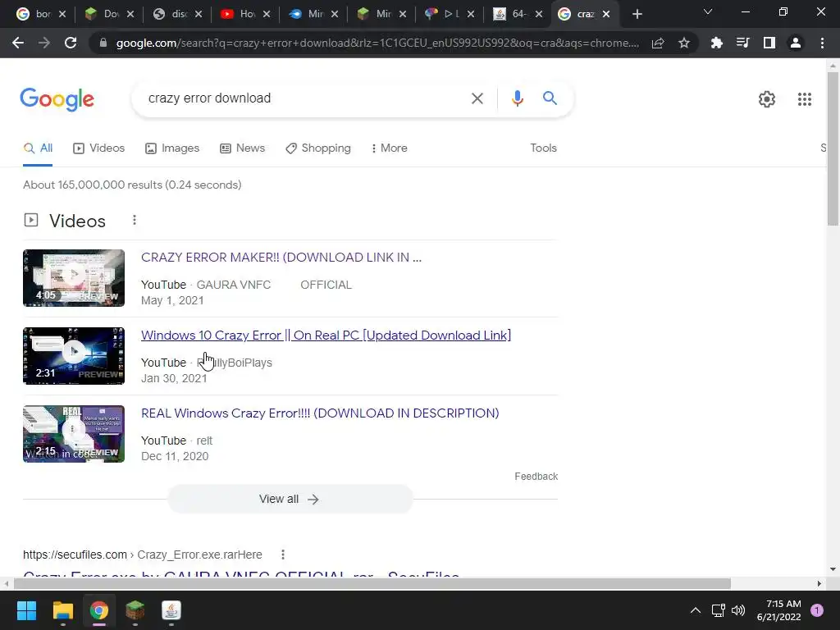Open REAL Windows Crazy Error video link
840x630 pixels.
point(320,413)
